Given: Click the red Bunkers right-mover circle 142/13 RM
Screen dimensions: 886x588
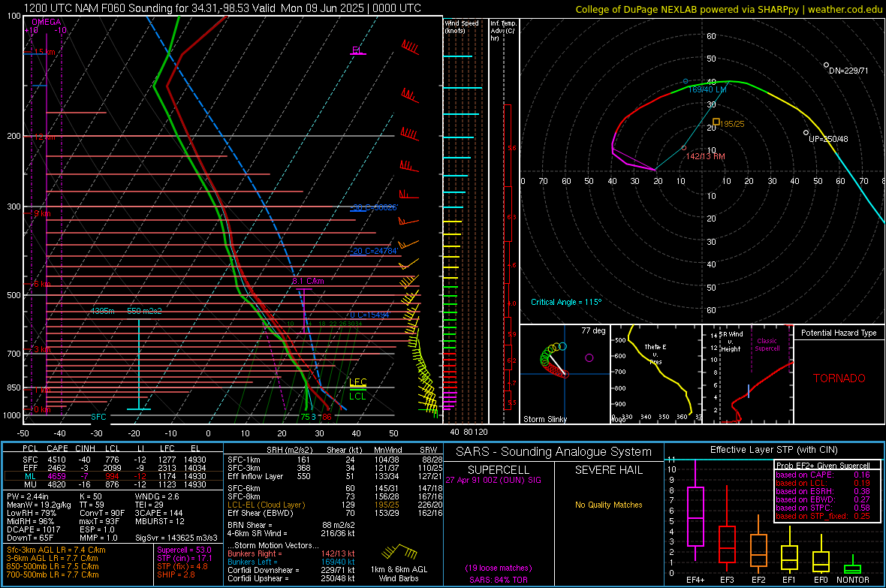Looking at the screenshot, I should (684, 148).
